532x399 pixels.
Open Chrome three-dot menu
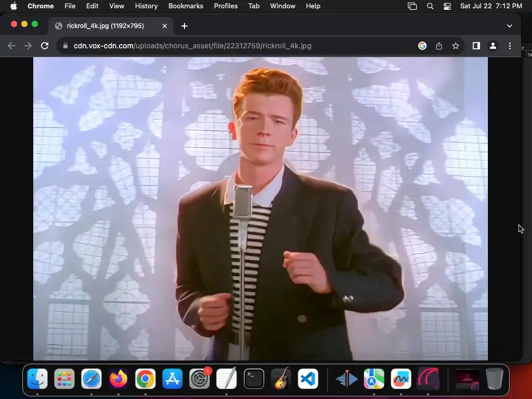coord(510,46)
